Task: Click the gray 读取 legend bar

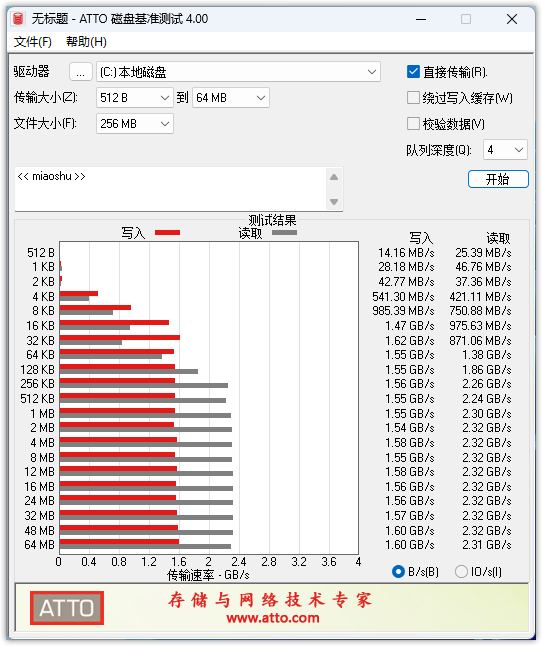Action: point(284,233)
